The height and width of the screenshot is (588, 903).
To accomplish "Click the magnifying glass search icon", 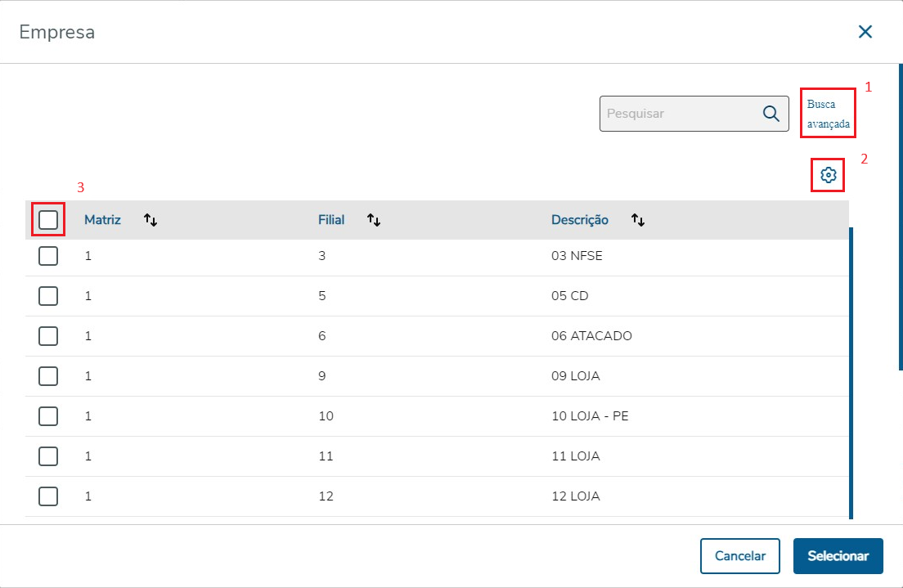I will click(770, 114).
